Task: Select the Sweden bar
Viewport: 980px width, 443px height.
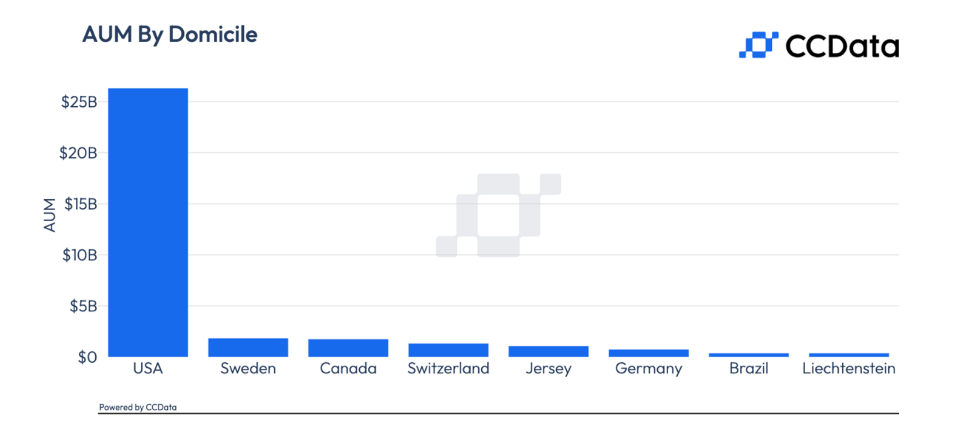Action: click(248, 347)
